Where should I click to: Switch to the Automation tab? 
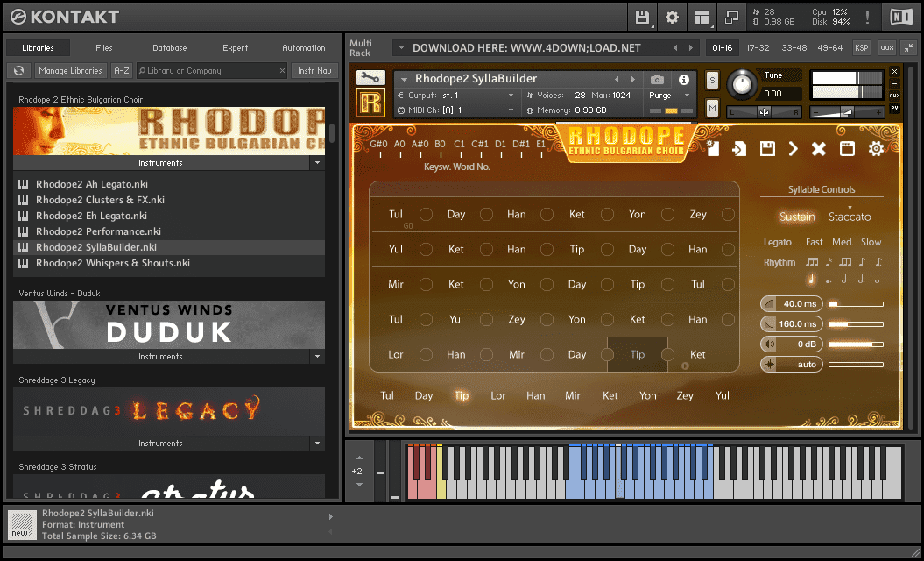[x=304, y=48]
